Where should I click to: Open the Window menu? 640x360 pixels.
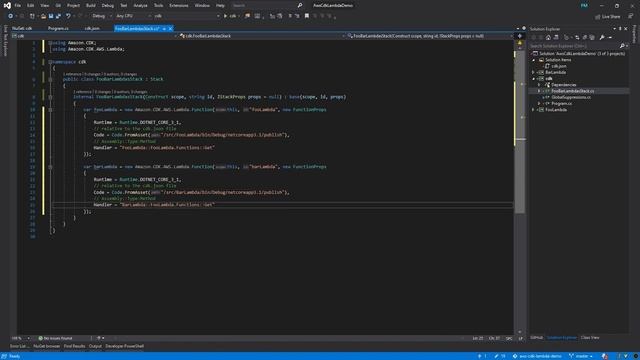click(x=202, y=6)
